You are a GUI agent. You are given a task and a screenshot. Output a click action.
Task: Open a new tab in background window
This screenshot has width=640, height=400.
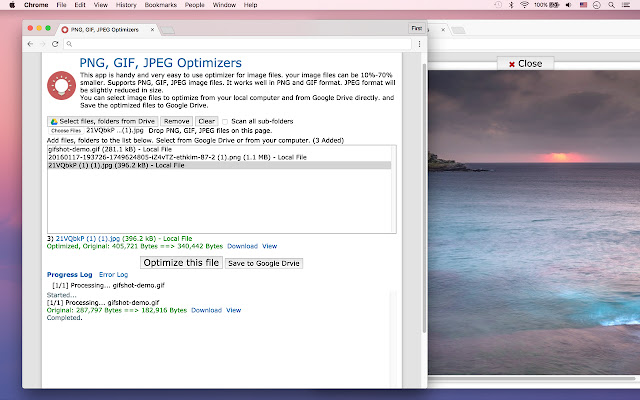[458, 30]
